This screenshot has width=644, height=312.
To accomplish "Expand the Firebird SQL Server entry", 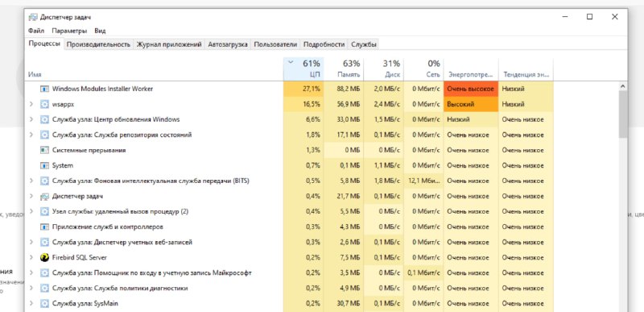I will coord(31,257).
